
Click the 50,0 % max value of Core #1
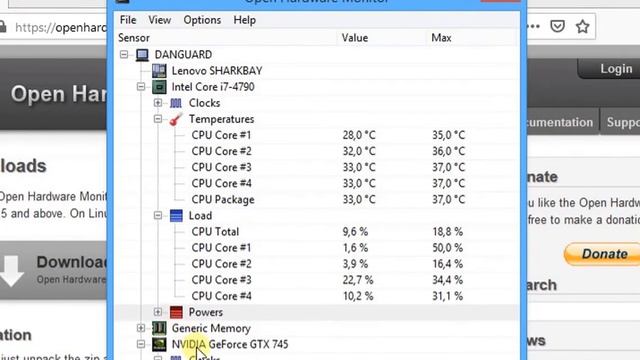(x=447, y=248)
